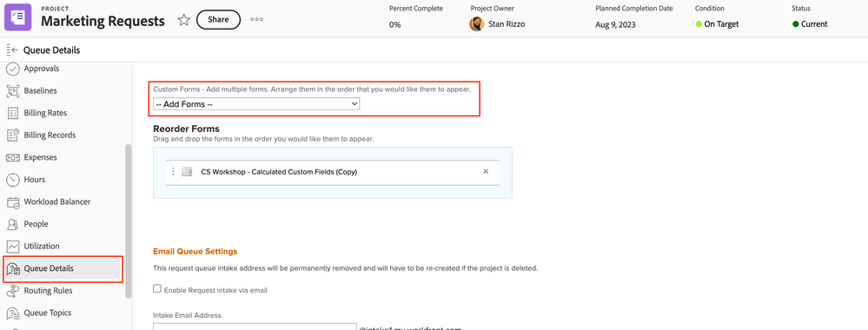Collapse the Queue Details side panel arrow
The image size is (868, 330).
click(x=12, y=50)
